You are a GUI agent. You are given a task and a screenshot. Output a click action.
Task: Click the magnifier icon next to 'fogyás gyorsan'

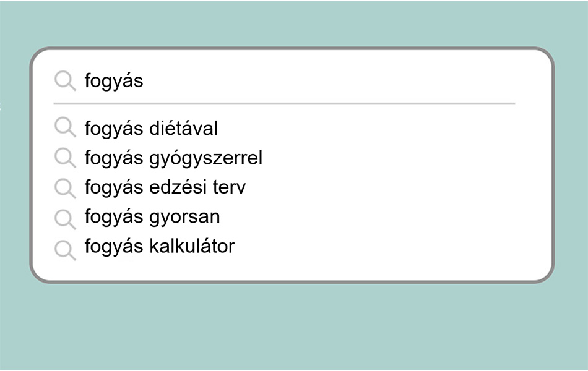coord(65,220)
